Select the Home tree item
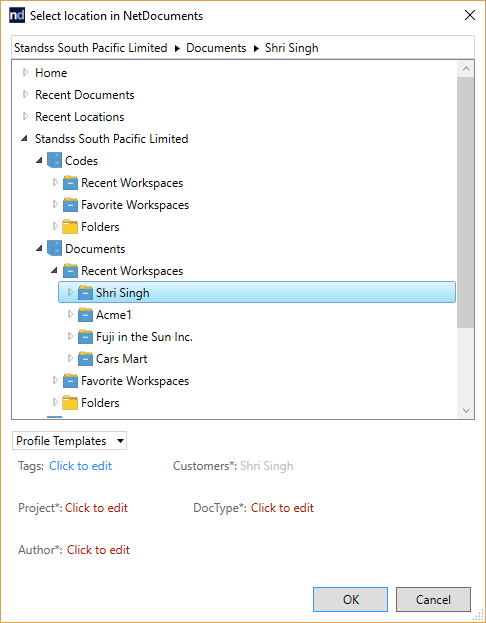 pos(51,73)
